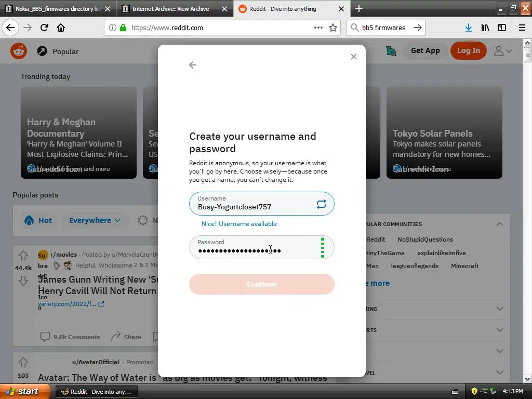The width and height of the screenshot is (532, 399).
Task: Reload the page
Action: pos(44,28)
